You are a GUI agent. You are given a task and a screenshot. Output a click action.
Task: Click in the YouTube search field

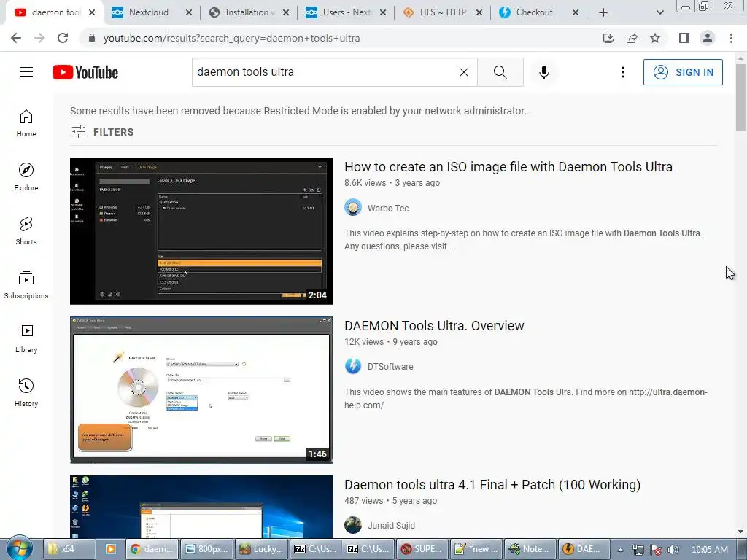[x=324, y=72]
